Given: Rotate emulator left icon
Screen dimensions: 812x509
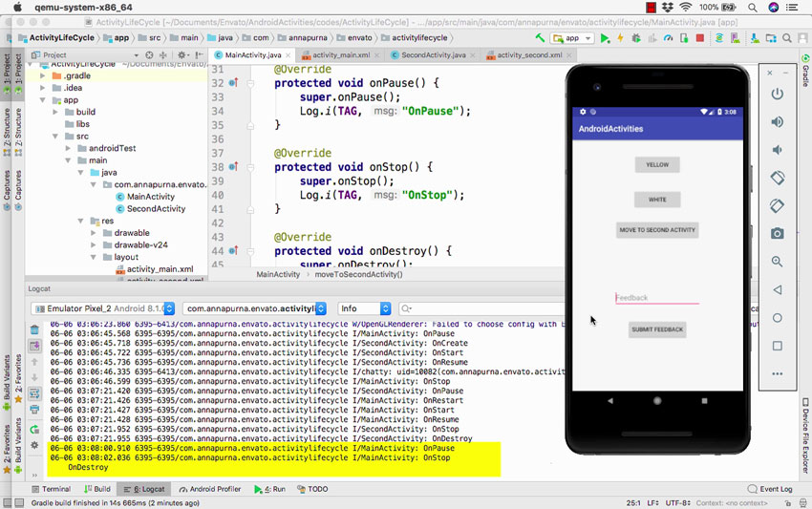Looking at the screenshot, I should (x=777, y=178).
